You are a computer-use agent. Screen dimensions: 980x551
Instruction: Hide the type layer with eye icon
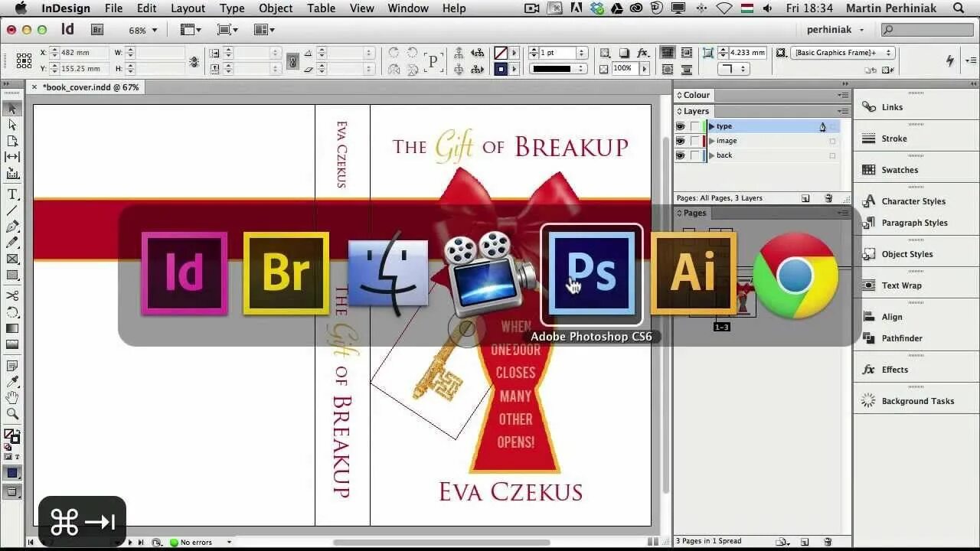[x=680, y=126]
